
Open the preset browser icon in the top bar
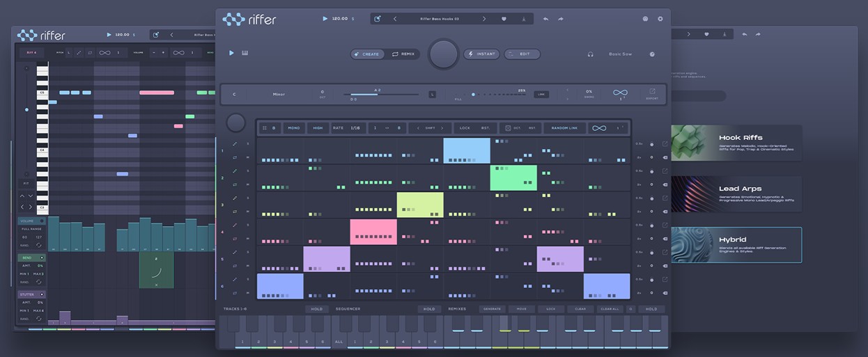coord(377,19)
